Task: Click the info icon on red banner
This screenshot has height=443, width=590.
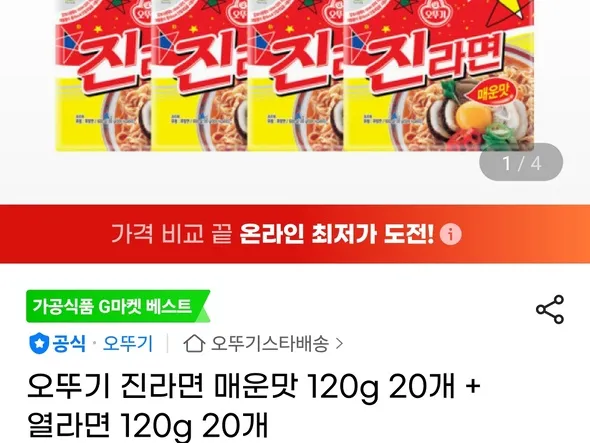Action: click(x=450, y=234)
